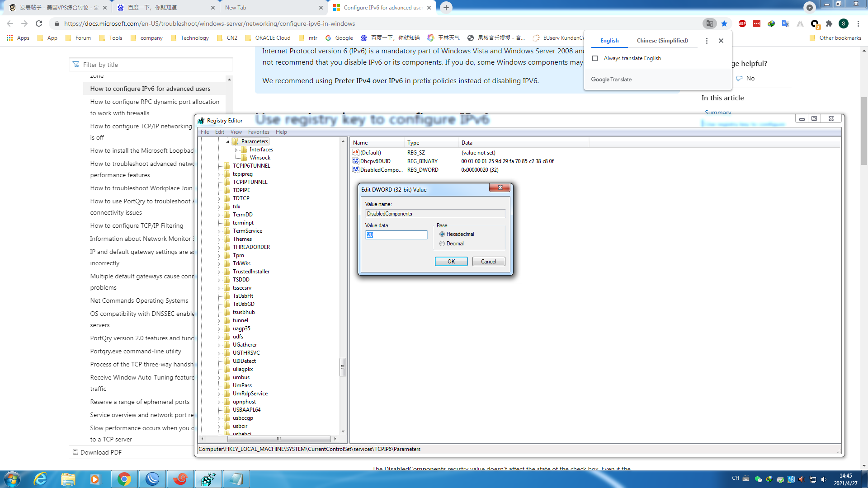Click the Value data input field
Viewport: 868px width, 488px height.
(396, 235)
